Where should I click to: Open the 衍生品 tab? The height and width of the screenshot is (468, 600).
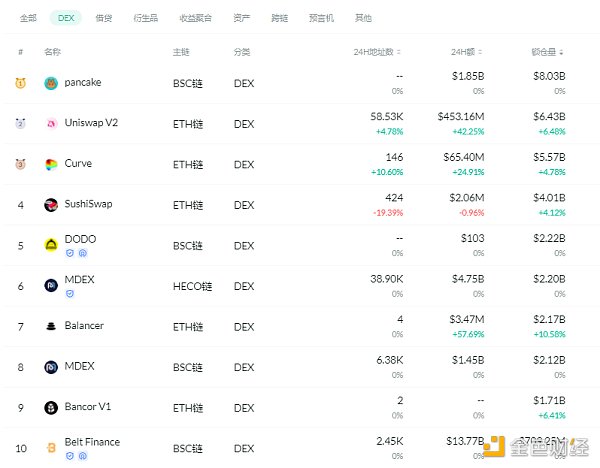pos(146,18)
